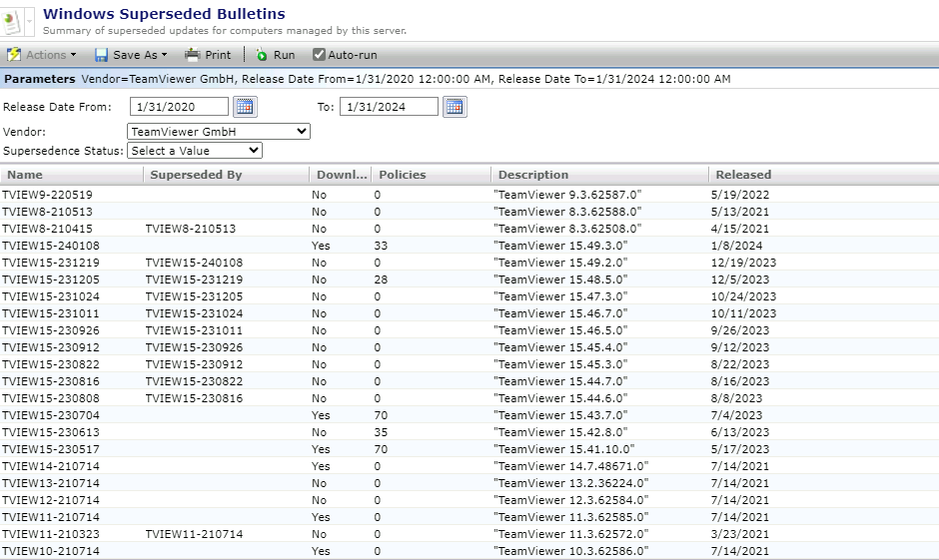Select the TVIEW15-231024 name cell
This screenshot has width=939, height=560.
(x=51, y=296)
